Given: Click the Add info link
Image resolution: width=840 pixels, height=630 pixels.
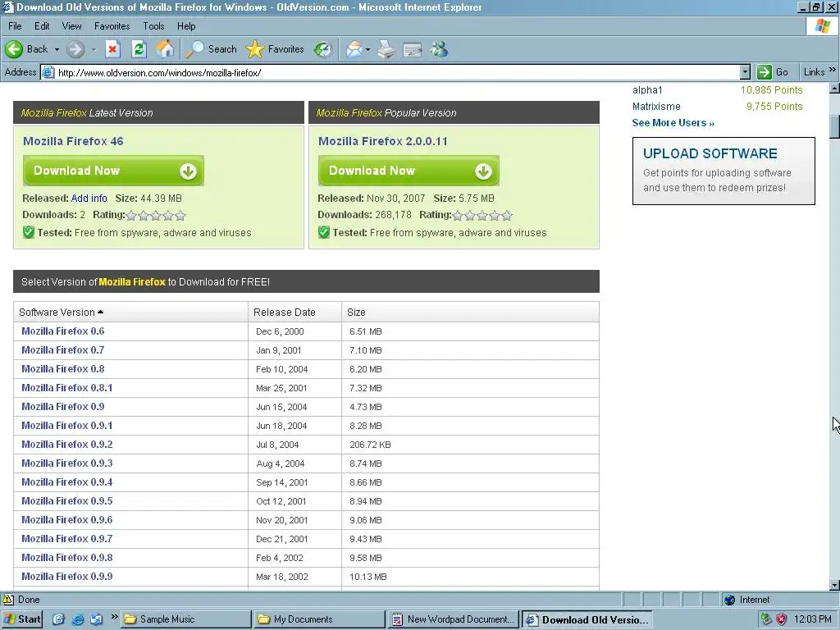Looking at the screenshot, I should pyautogui.click(x=89, y=199).
